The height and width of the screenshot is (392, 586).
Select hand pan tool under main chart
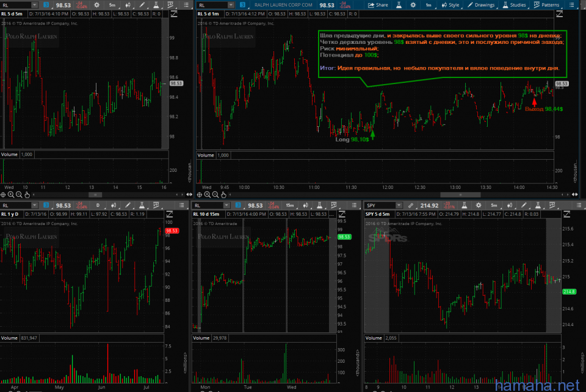tap(223, 194)
